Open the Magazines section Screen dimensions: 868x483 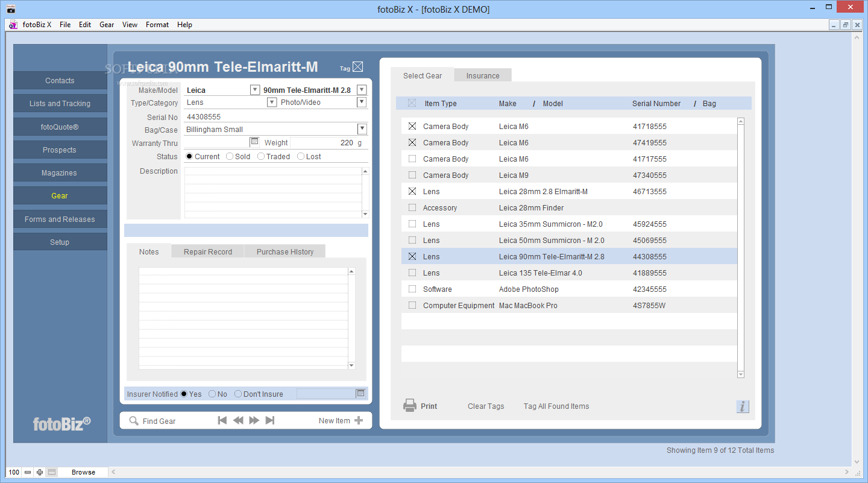coord(60,172)
